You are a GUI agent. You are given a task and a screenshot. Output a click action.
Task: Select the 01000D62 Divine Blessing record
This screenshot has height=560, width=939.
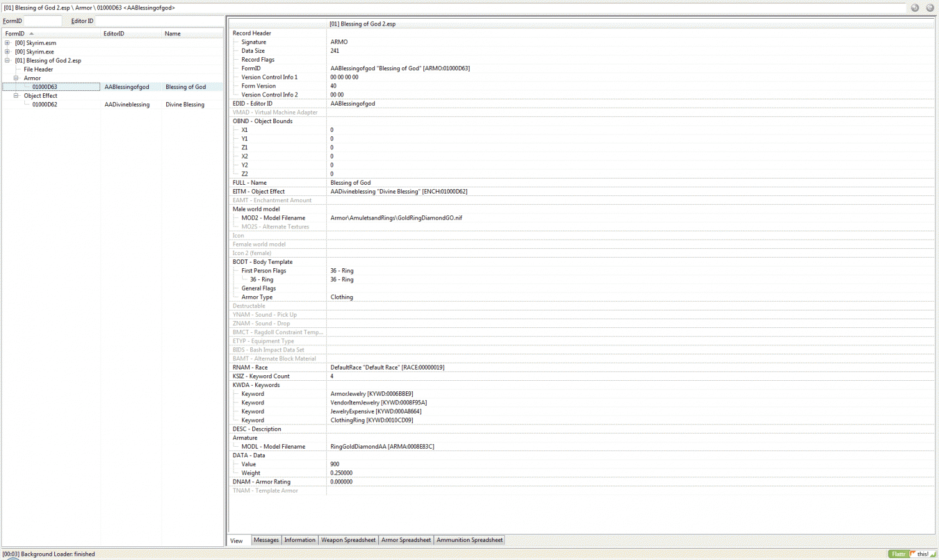coord(45,105)
